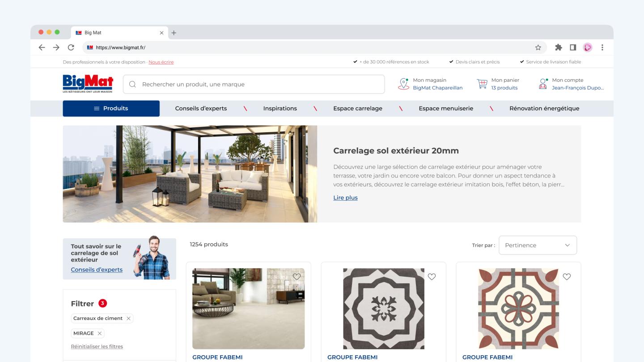Open a new browser tab
The width and height of the screenshot is (644, 362).
tap(174, 33)
